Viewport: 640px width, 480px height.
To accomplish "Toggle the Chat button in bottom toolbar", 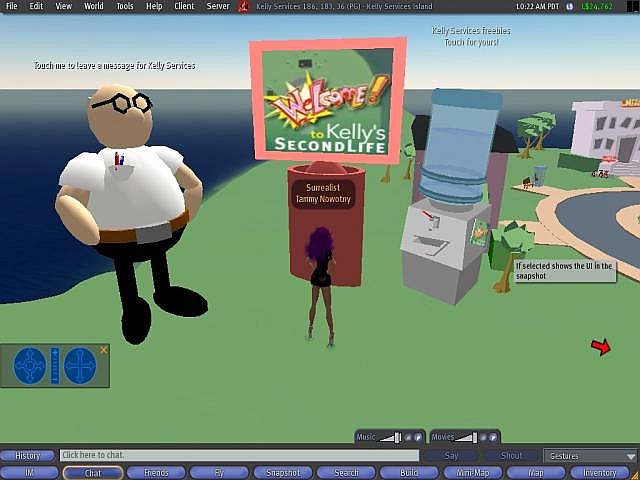I will pyautogui.click(x=93, y=473).
